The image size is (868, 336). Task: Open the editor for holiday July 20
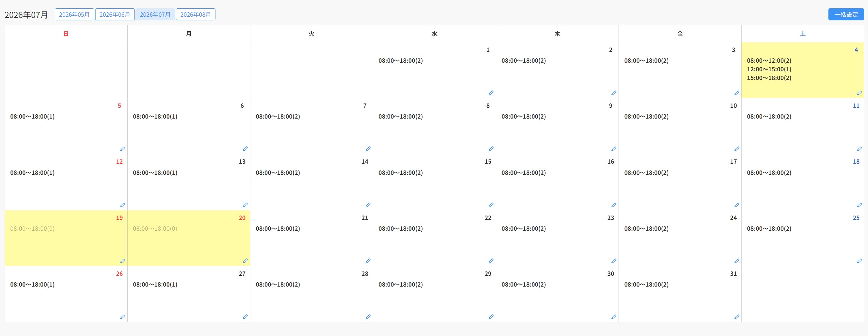[245, 261]
